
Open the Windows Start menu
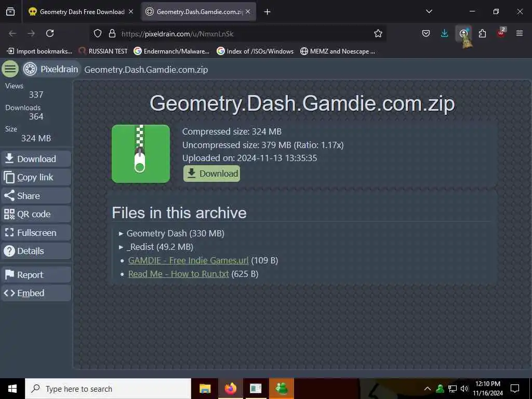[12, 389]
